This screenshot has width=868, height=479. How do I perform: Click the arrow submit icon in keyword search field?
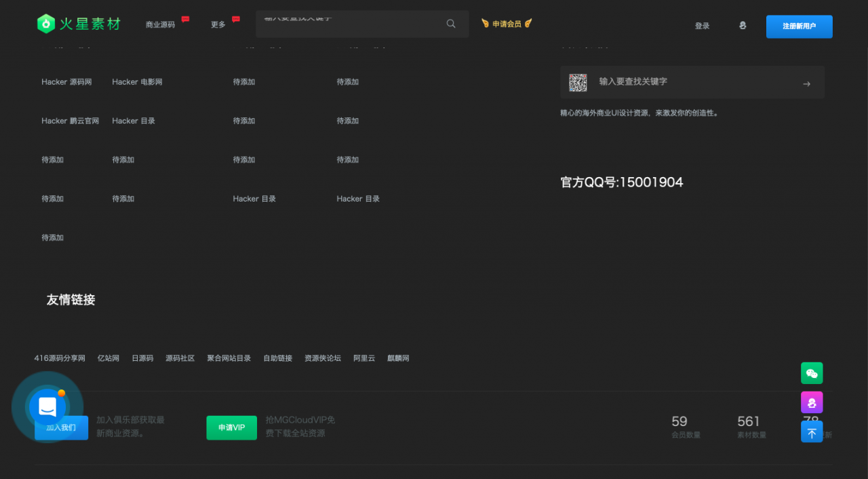click(x=806, y=84)
